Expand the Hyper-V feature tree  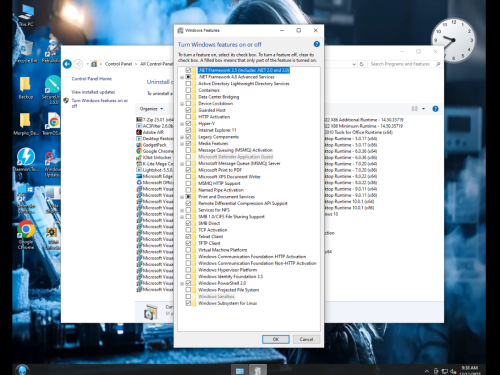(x=182, y=124)
